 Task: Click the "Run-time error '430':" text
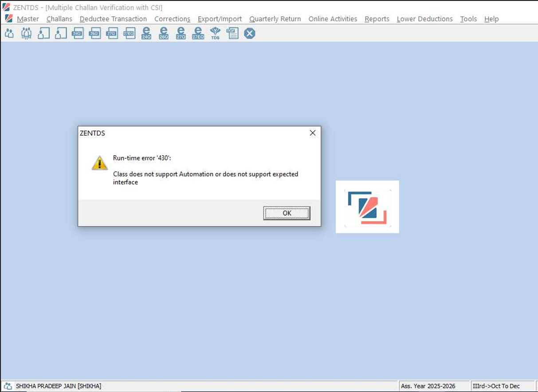coord(142,158)
